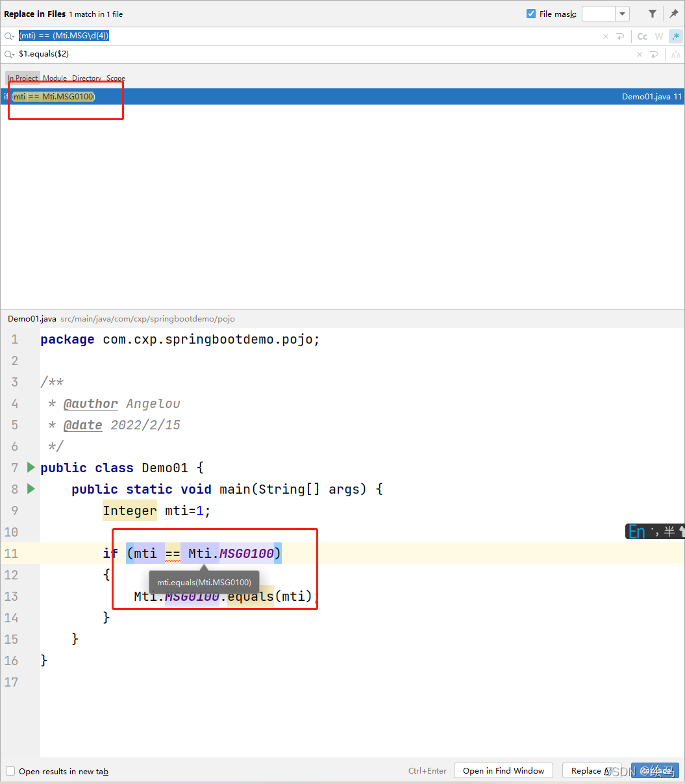Select the In Project scope tab

23,78
